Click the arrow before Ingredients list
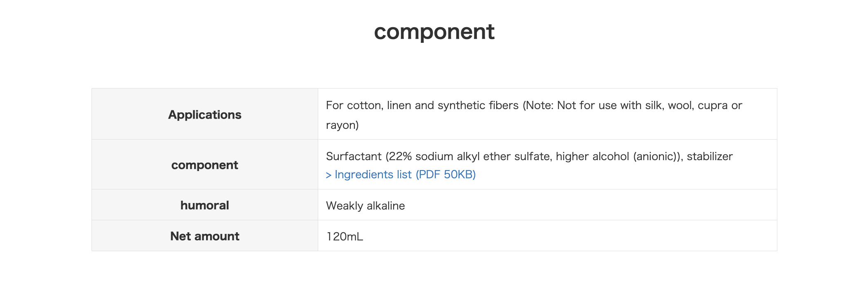Image resolution: width=868 pixels, height=294 pixels. (328, 175)
